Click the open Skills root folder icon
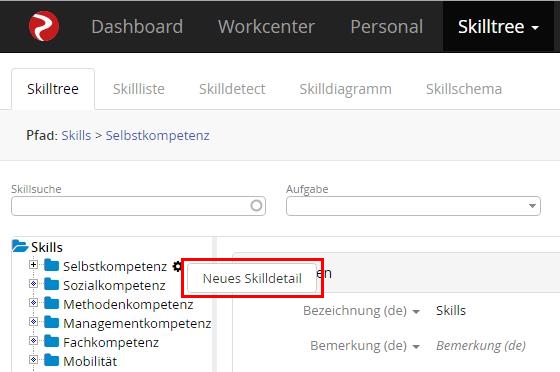The width and height of the screenshot is (560, 372). pyautogui.click(x=20, y=246)
